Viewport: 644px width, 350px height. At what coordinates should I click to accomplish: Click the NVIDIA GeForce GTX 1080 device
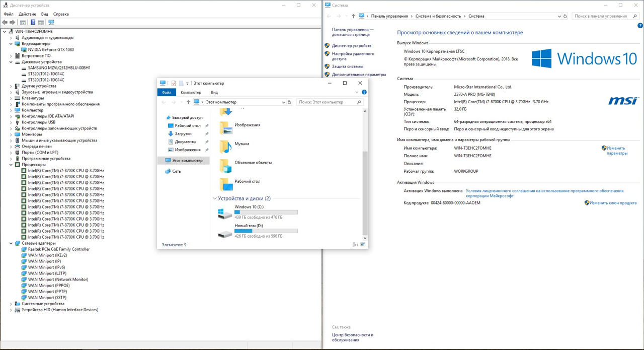(50, 50)
